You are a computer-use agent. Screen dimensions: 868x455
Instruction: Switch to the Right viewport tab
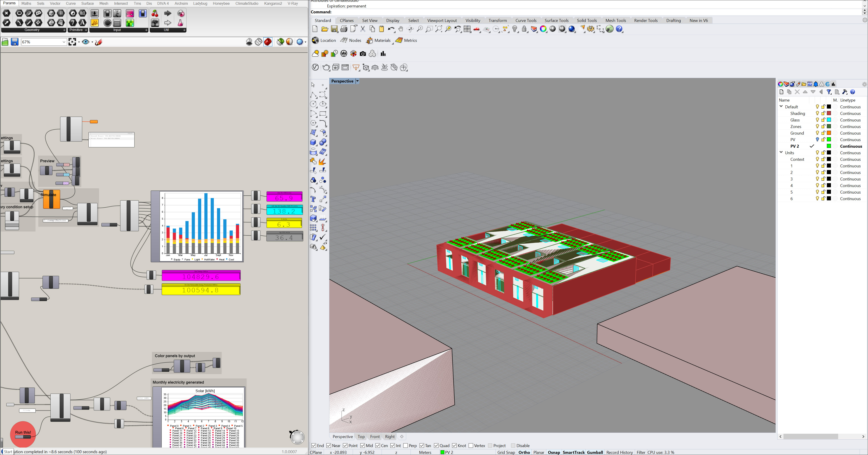(390, 436)
